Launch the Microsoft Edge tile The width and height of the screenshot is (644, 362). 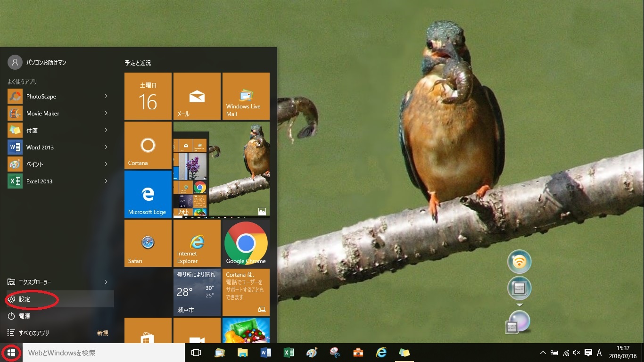pos(148,194)
